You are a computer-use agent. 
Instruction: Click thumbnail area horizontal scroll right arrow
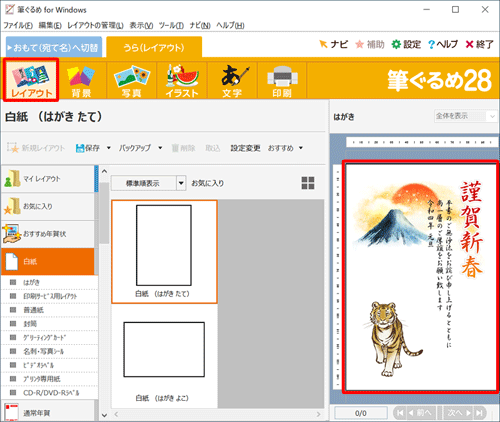click(318, 414)
